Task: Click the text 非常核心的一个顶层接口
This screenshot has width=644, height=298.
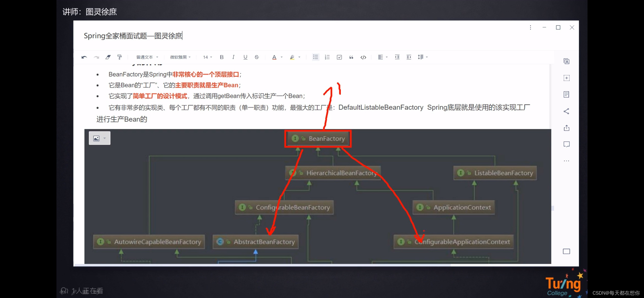Action: (206, 74)
